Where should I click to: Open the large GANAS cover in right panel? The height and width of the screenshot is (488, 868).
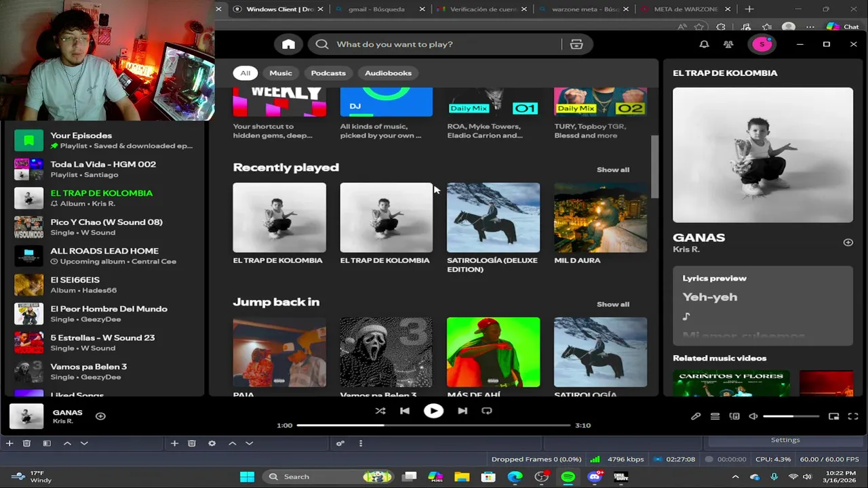click(763, 155)
